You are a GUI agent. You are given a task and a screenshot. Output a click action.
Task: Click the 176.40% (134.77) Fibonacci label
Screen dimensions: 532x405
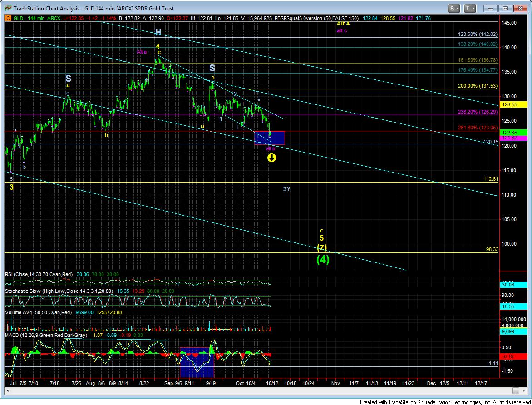coord(478,70)
